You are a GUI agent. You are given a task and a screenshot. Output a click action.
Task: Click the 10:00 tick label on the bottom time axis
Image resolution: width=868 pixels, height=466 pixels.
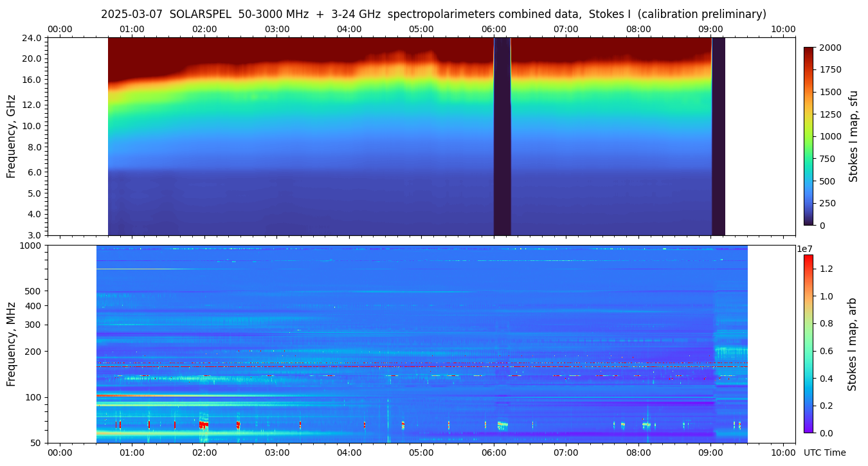782,453
